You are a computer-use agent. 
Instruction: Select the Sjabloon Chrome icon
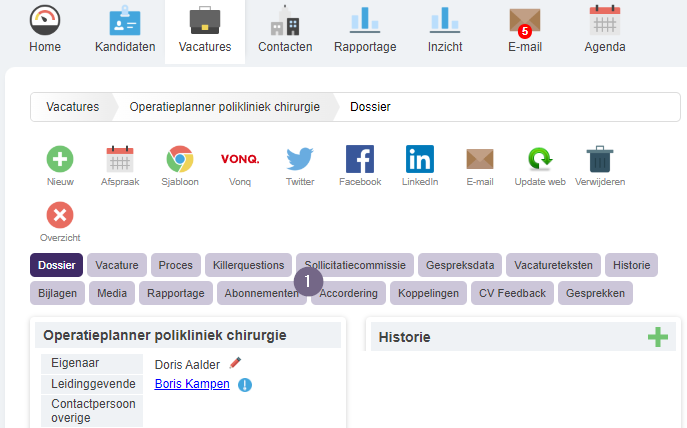tap(180, 159)
